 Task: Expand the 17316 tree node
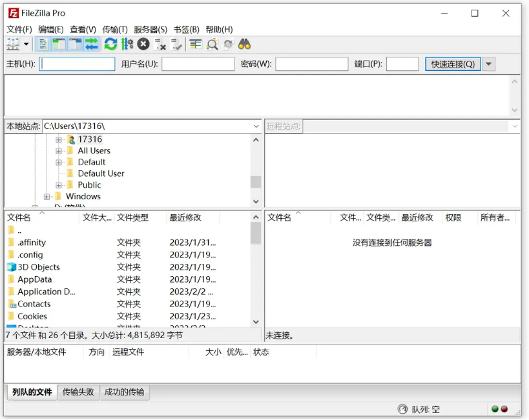[x=59, y=139]
